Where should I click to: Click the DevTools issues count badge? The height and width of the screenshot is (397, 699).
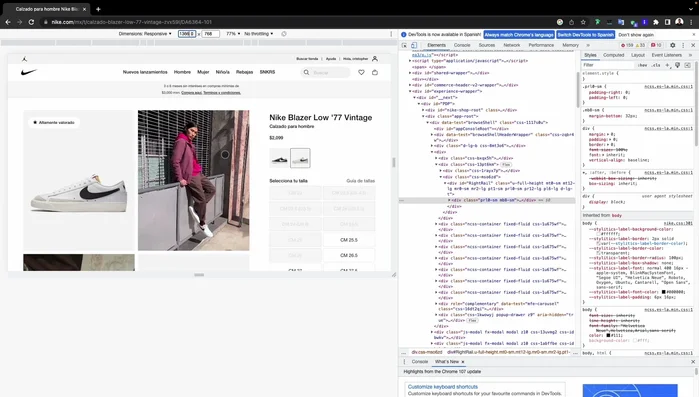click(656, 45)
